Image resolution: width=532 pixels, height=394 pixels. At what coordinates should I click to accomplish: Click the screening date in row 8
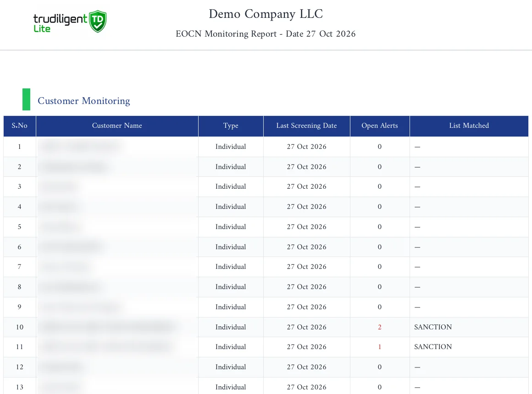[x=307, y=287]
